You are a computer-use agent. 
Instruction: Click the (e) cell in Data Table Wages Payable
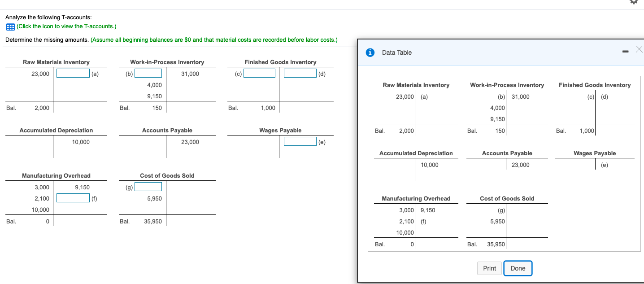click(605, 165)
